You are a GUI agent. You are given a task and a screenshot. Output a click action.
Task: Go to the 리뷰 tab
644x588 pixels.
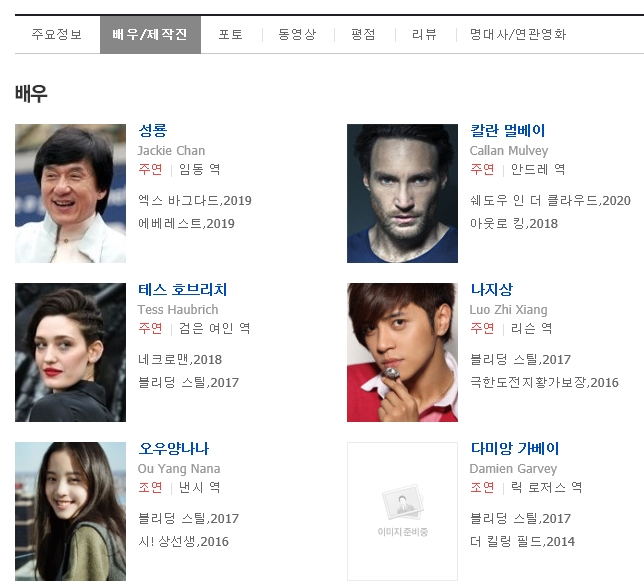424,34
